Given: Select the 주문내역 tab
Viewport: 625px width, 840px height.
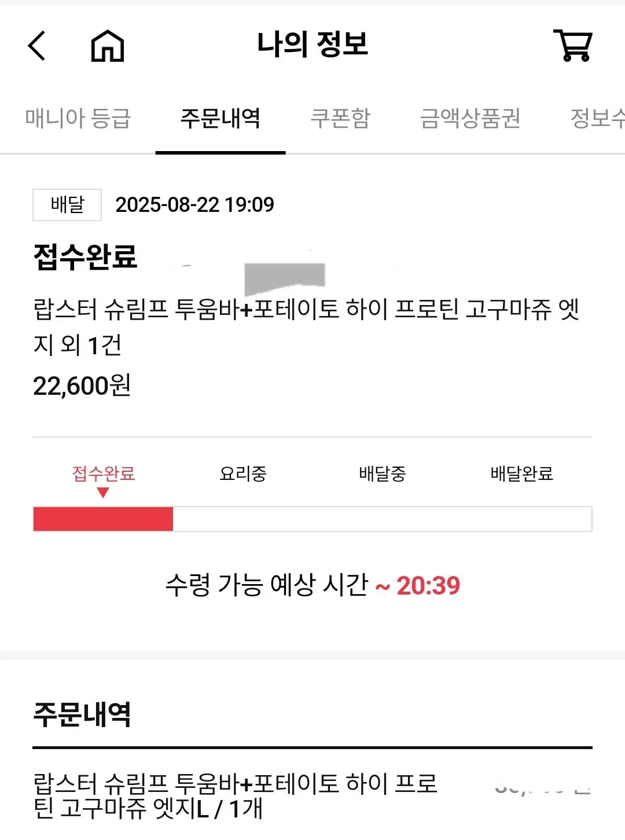Looking at the screenshot, I should (x=220, y=118).
